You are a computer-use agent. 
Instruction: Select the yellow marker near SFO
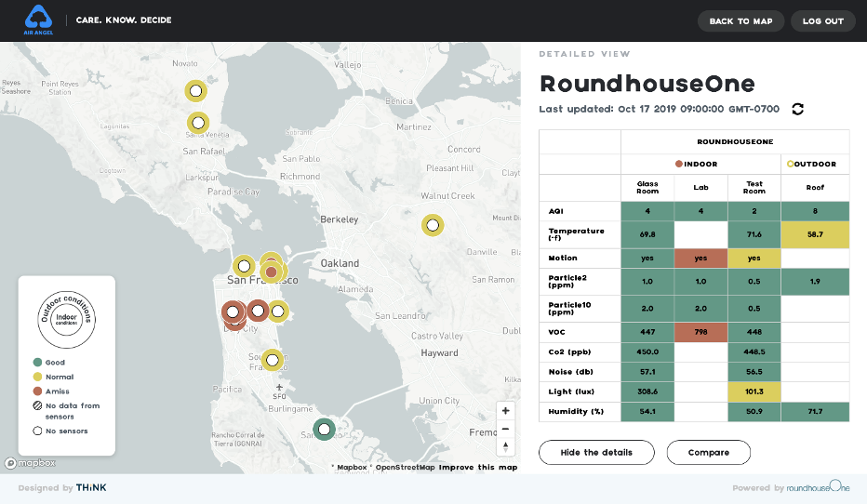pos(272,360)
